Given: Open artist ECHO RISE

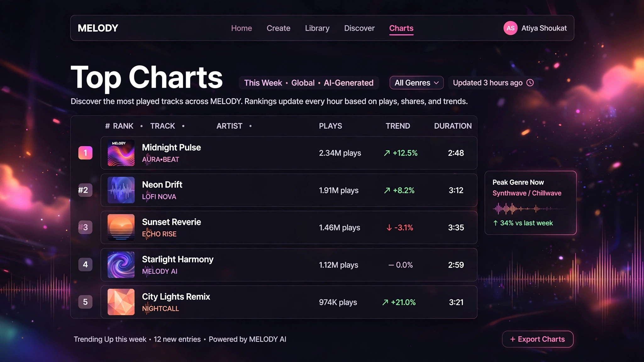Looking at the screenshot, I should click(x=159, y=234).
